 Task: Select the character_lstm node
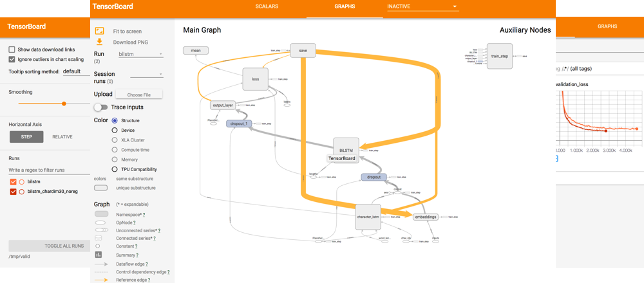368,217
